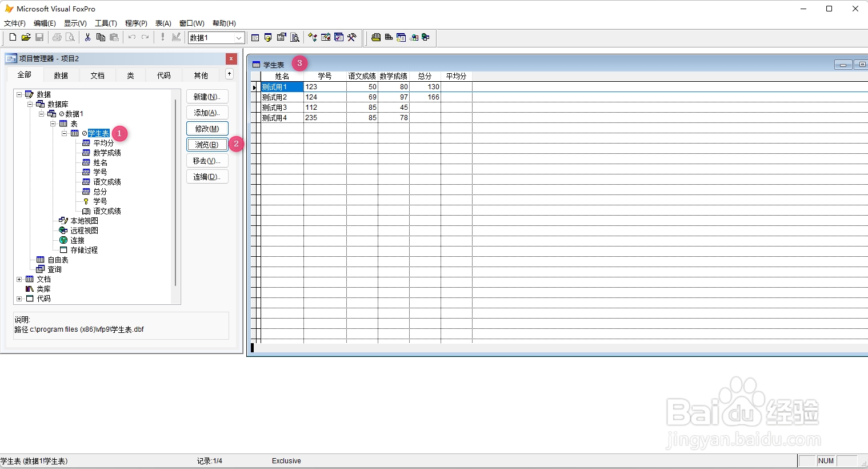Screen dimensions: 868x469
Task: Open the Data Session window icon
Action: pos(268,37)
